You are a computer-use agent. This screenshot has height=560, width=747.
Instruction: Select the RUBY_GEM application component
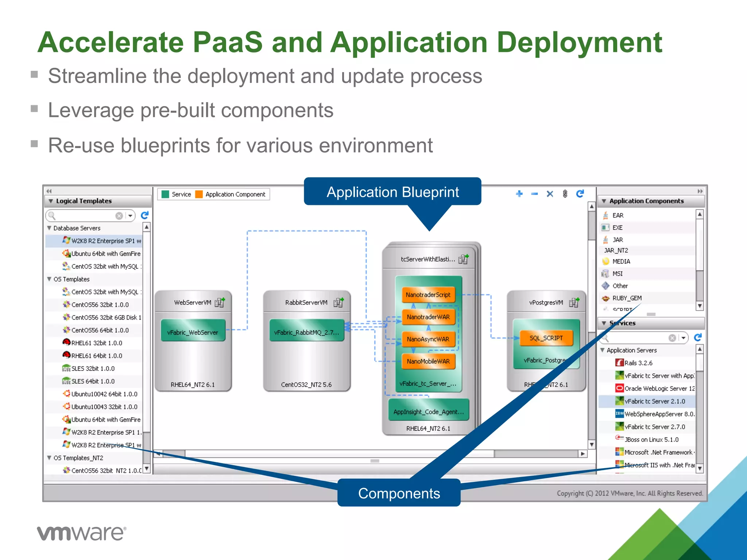pyautogui.click(x=627, y=298)
